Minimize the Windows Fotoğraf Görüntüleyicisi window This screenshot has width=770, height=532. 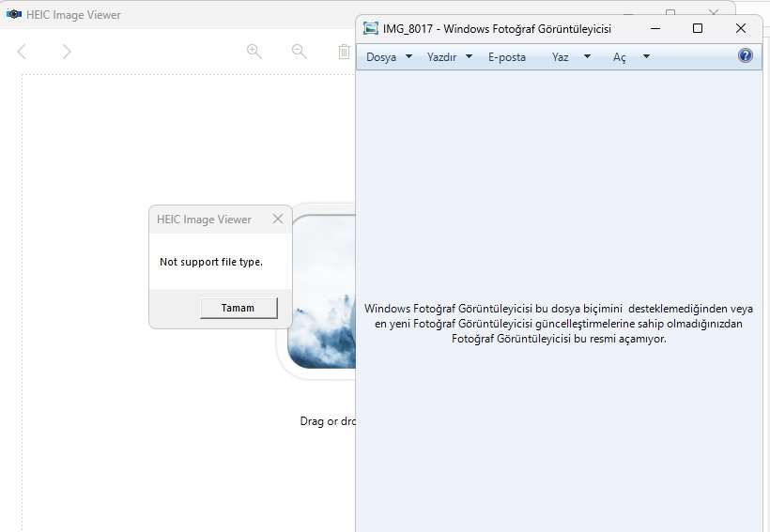pyautogui.click(x=654, y=28)
